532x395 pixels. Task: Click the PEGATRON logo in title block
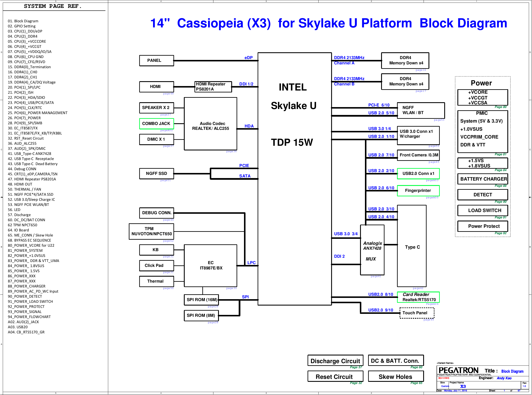(x=458, y=370)
